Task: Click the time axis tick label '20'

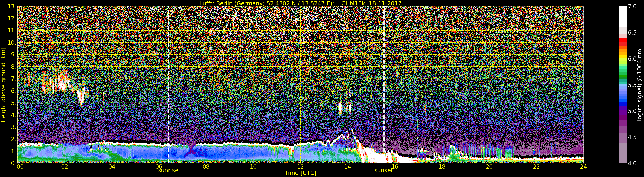Action: [489, 167]
